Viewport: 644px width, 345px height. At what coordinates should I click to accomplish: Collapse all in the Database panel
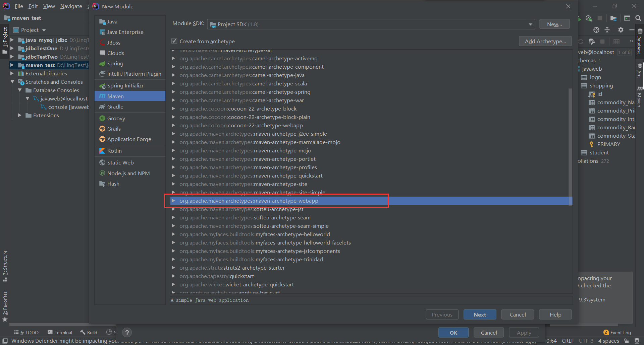click(x=607, y=30)
